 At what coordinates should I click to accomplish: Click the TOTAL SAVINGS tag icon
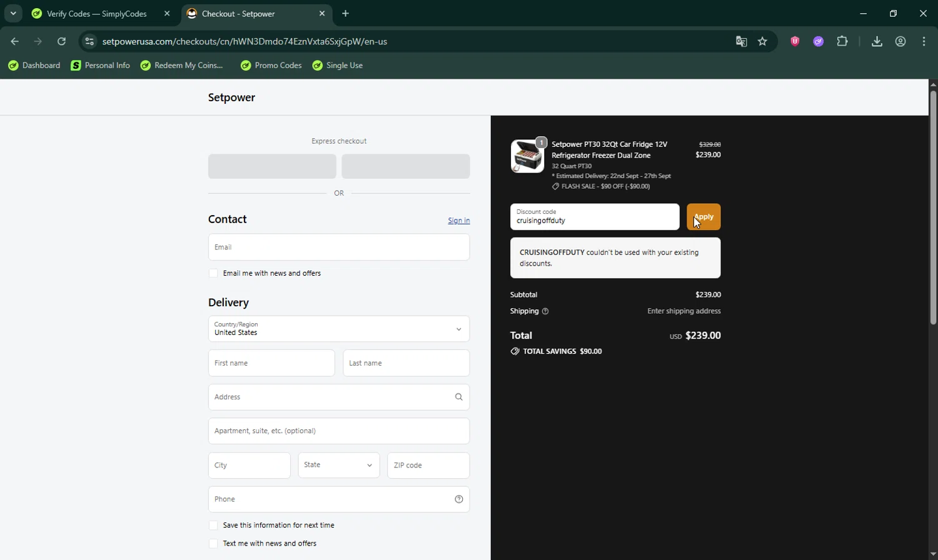515,351
